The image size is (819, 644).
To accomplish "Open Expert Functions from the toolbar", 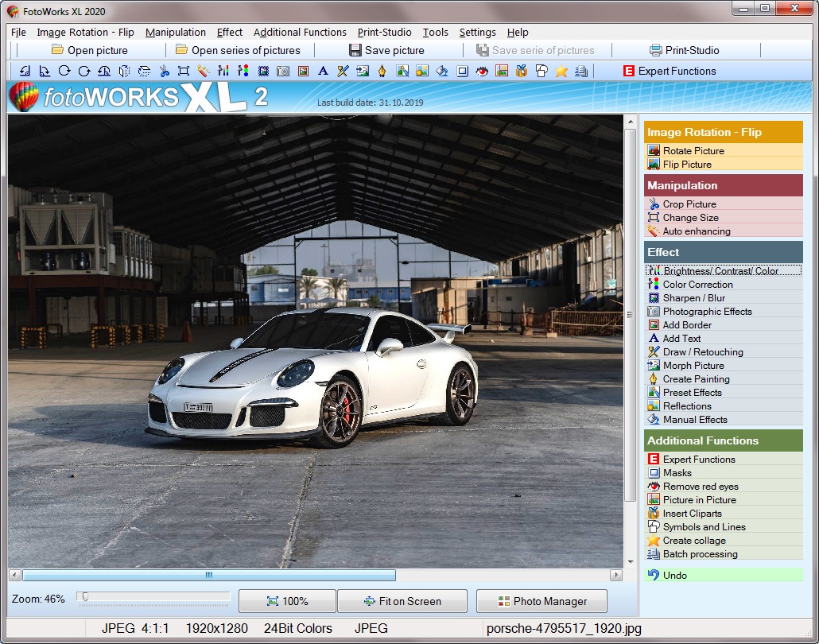I will (x=669, y=71).
